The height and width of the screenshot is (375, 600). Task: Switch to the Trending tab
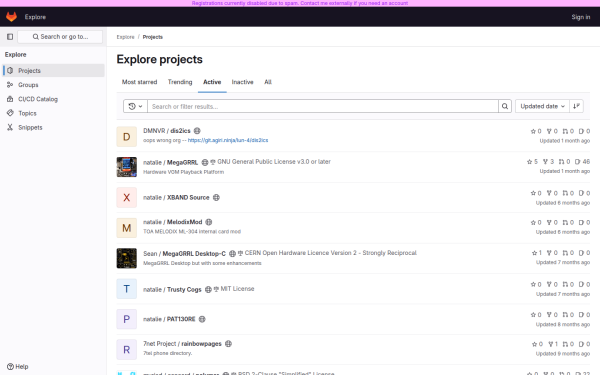coord(180,82)
